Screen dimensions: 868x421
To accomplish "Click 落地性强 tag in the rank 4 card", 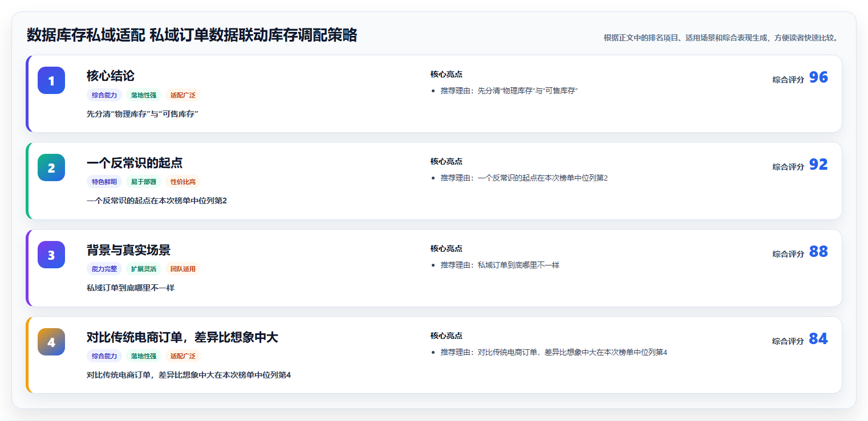I will point(144,357).
